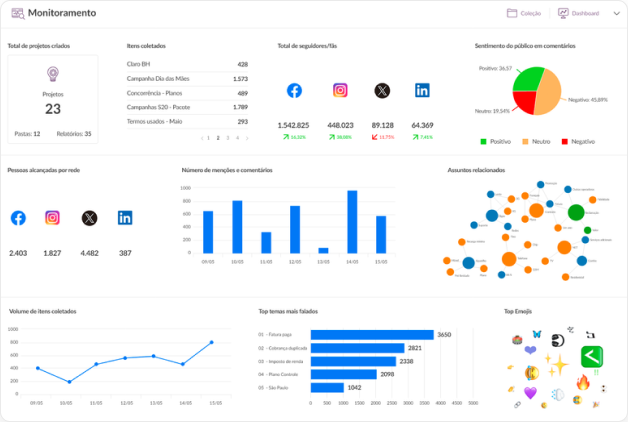The width and height of the screenshot is (628, 422).
Task: Click the Projetos lightbulb icon
Action: click(x=53, y=74)
